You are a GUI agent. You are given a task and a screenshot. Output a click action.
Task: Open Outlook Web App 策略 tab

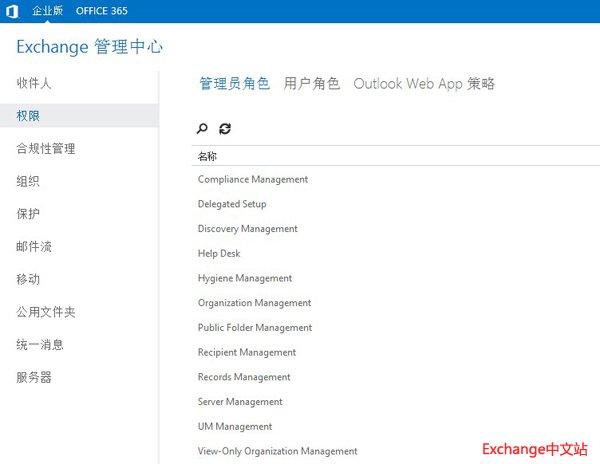coord(424,84)
